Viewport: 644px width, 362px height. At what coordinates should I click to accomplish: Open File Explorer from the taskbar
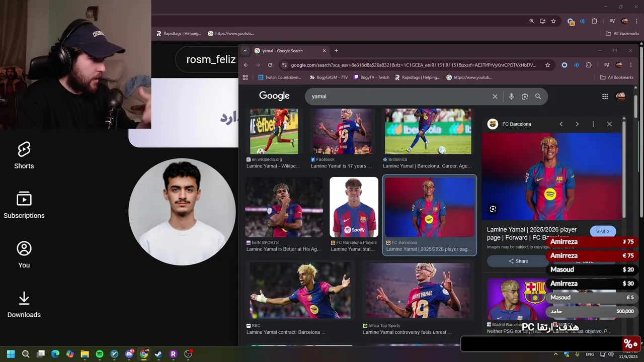tap(85, 354)
